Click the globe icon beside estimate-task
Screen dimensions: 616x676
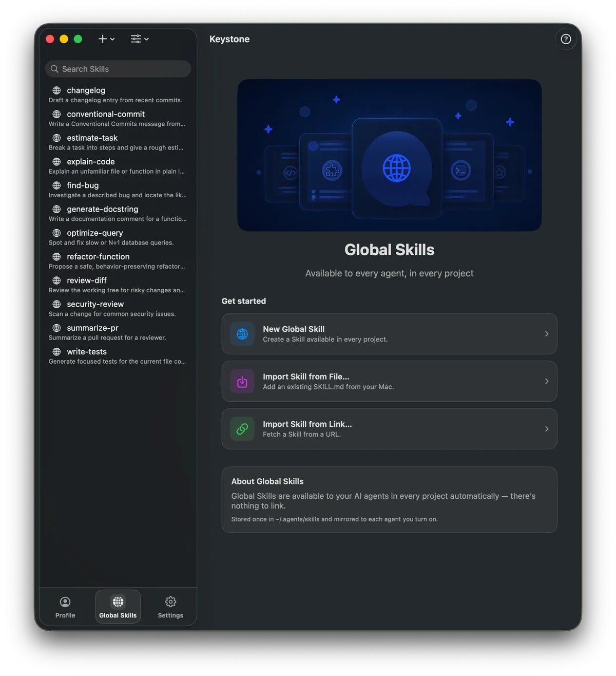(x=56, y=138)
